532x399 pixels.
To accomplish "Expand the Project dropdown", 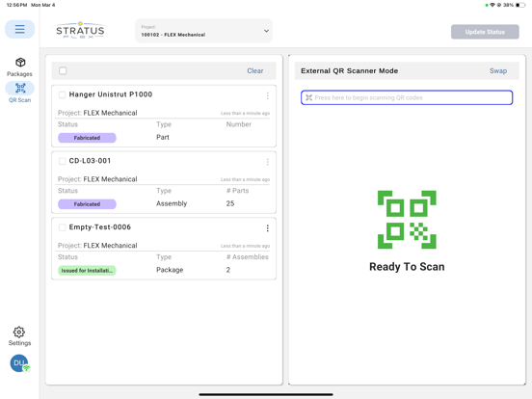I will tap(203, 31).
